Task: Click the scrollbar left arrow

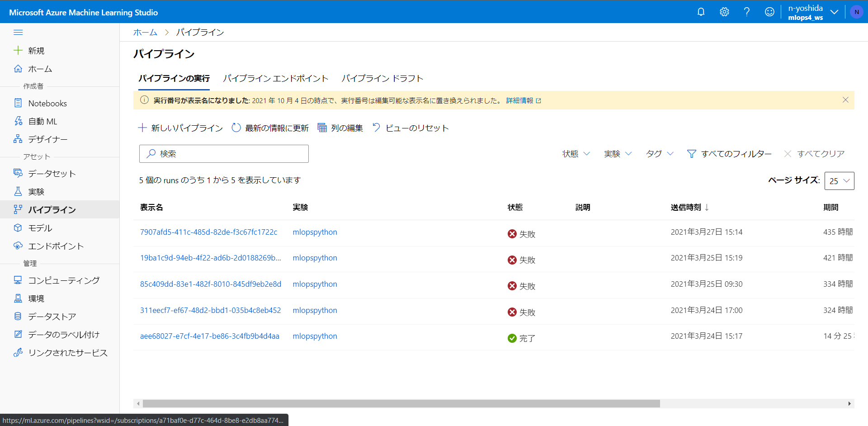Action: pyautogui.click(x=138, y=403)
